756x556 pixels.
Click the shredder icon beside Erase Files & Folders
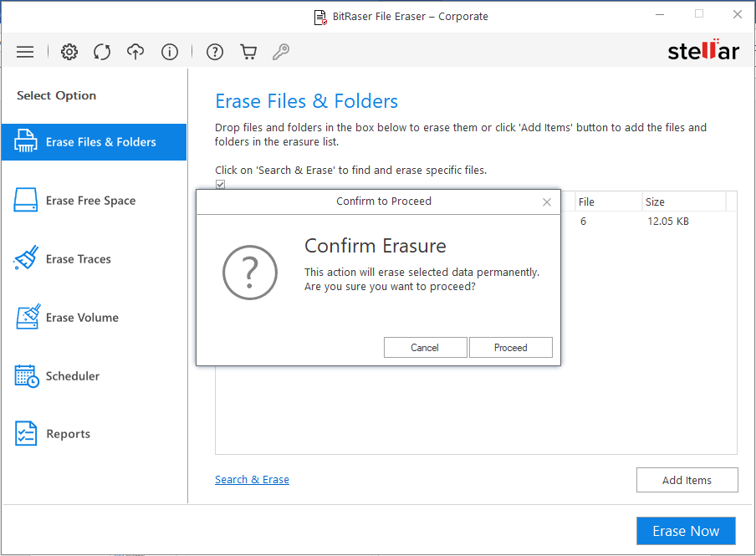point(26,140)
